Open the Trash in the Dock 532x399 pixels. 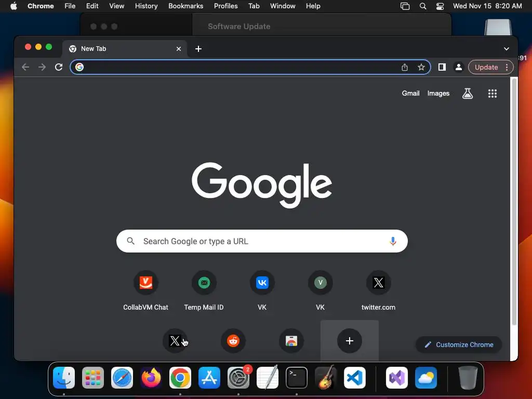coord(468,378)
